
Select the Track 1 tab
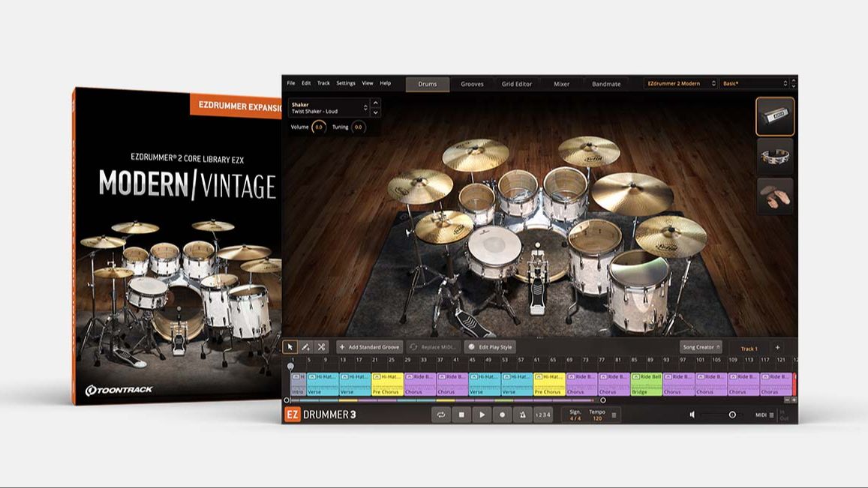coord(749,349)
